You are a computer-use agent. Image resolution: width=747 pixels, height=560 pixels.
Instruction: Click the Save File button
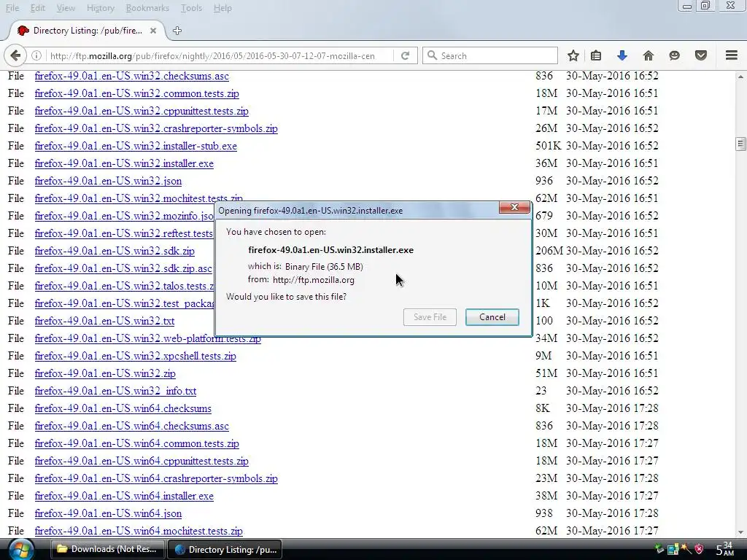[430, 317]
